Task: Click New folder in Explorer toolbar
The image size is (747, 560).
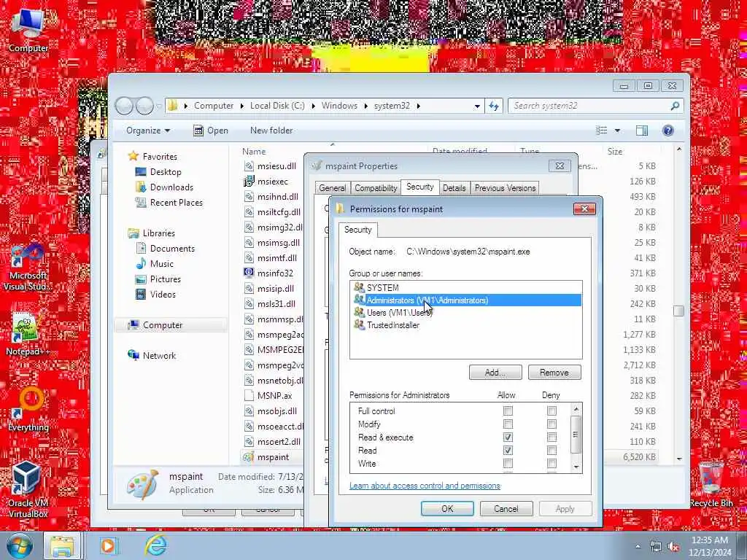Action: coord(271,131)
